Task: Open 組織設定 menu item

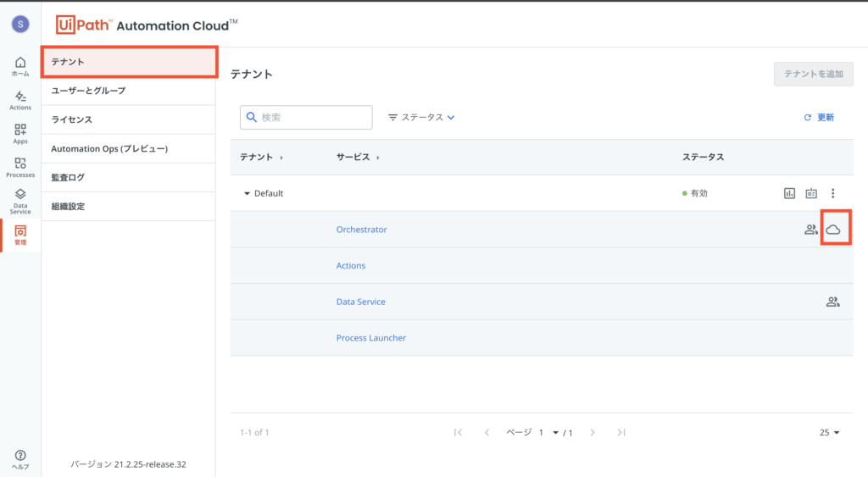Action: (x=129, y=207)
